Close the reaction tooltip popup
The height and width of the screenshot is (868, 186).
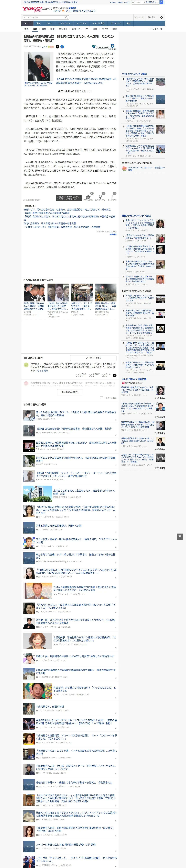point(81,196)
